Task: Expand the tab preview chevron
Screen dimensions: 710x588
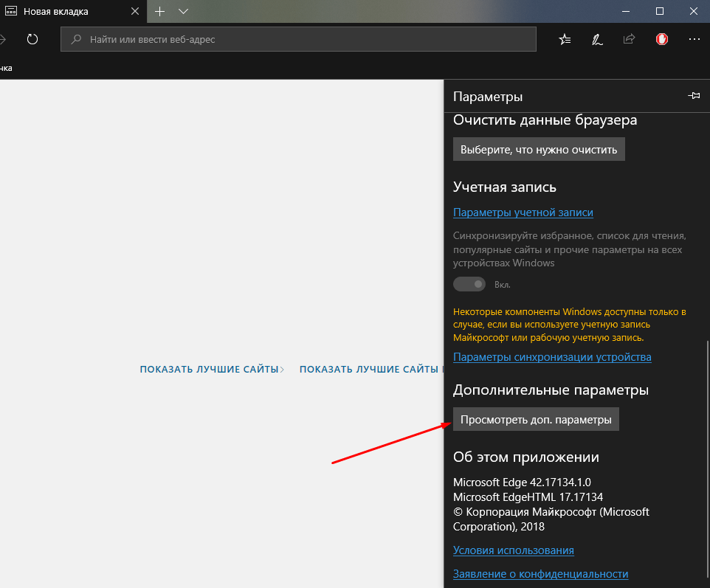Action: (x=183, y=11)
